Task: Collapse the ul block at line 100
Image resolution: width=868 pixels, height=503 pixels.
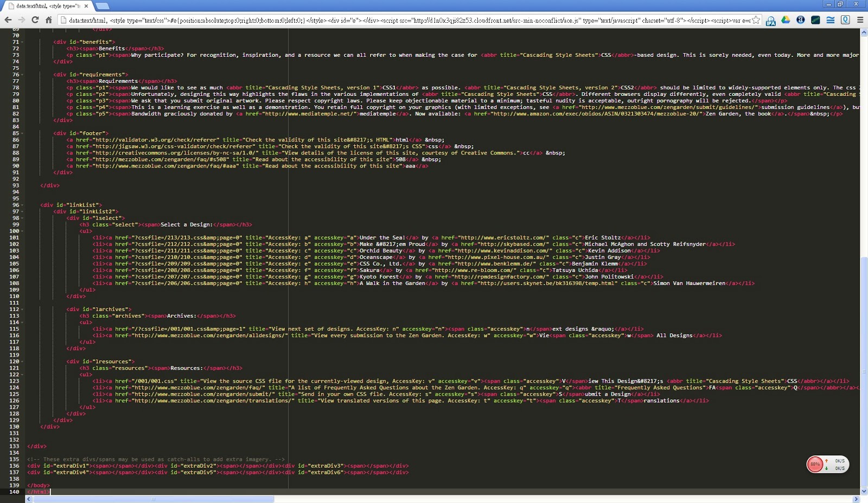Action: [22, 231]
